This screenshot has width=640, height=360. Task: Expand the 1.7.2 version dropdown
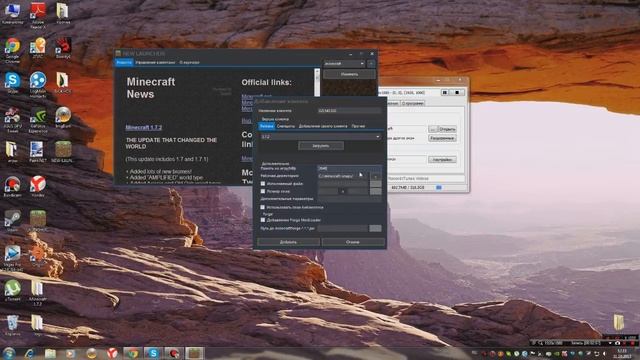(320, 137)
